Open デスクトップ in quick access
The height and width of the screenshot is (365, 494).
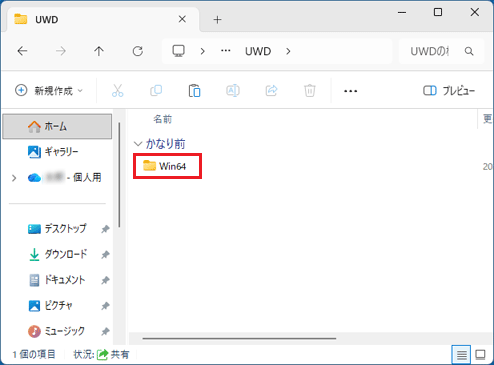57,229
